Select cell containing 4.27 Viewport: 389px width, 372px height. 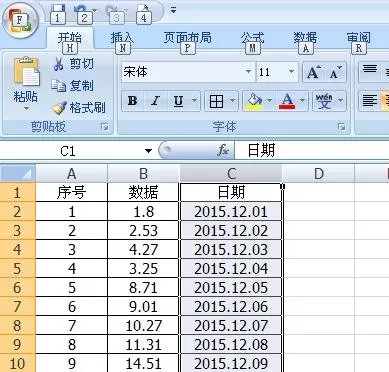tap(143, 249)
